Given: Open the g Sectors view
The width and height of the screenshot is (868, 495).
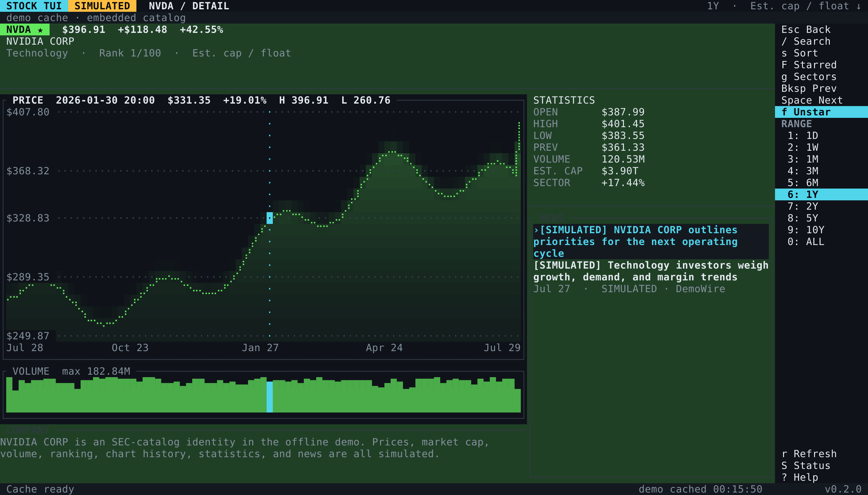Looking at the screenshot, I should point(809,77).
